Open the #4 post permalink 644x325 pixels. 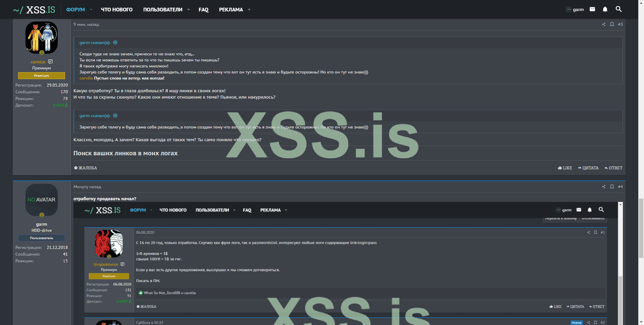click(x=620, y=187)
